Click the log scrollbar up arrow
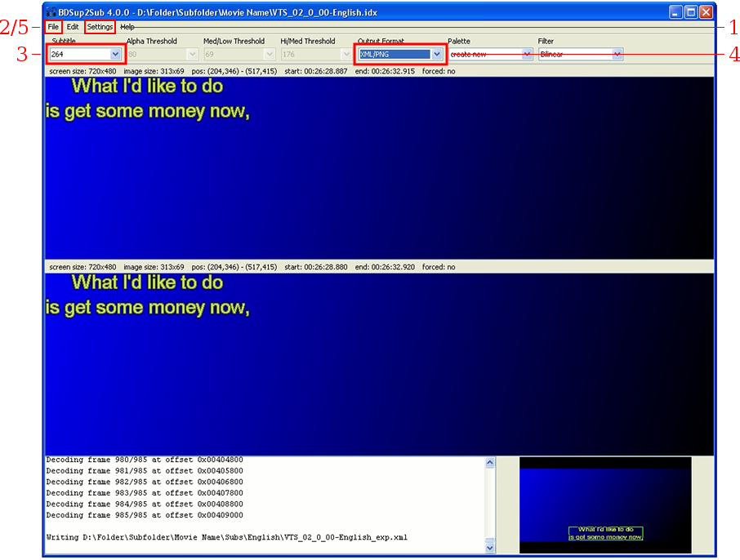This screenshot has width=740, height=560. [490, 462]
